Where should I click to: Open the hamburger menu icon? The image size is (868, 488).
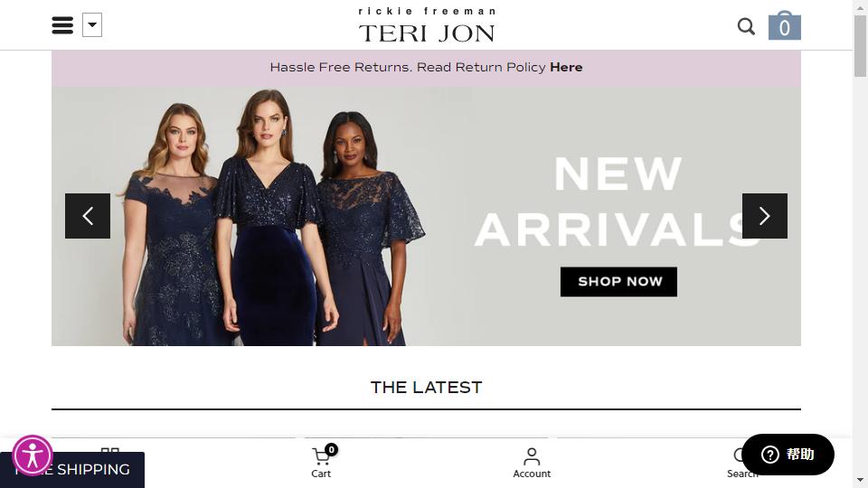coord(62,25)
